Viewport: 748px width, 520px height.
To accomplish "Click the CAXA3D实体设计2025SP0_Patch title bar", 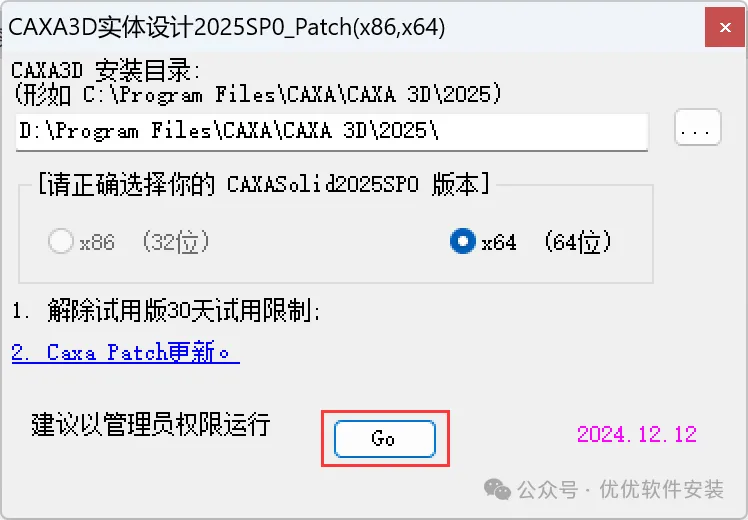I will pos(227,27).
